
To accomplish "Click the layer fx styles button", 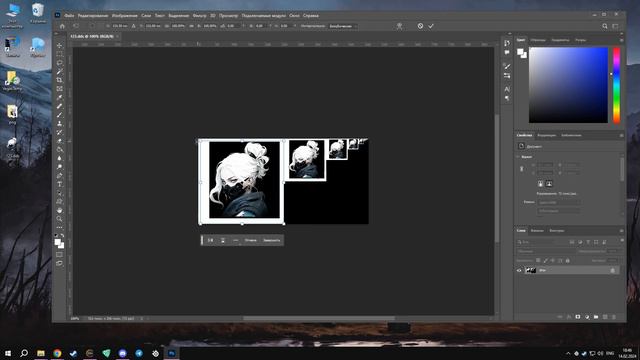I will point(569,317).
